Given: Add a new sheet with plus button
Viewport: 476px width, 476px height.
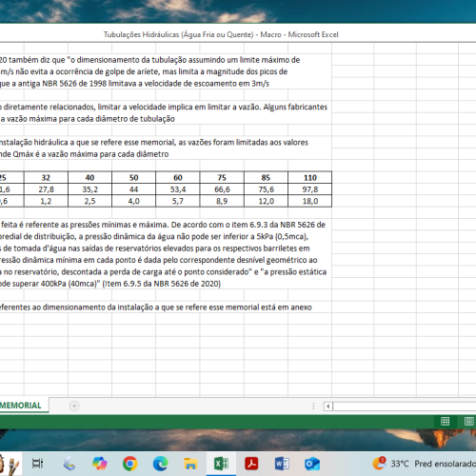Looking at the screenshot, I should pos(74,406).
